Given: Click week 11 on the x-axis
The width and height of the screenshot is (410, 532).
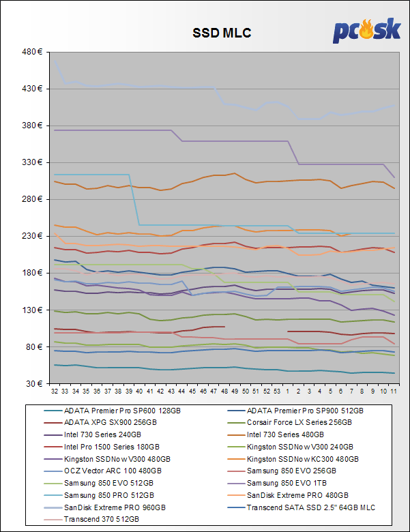Looking at the screenshot, I should (394, 391).
